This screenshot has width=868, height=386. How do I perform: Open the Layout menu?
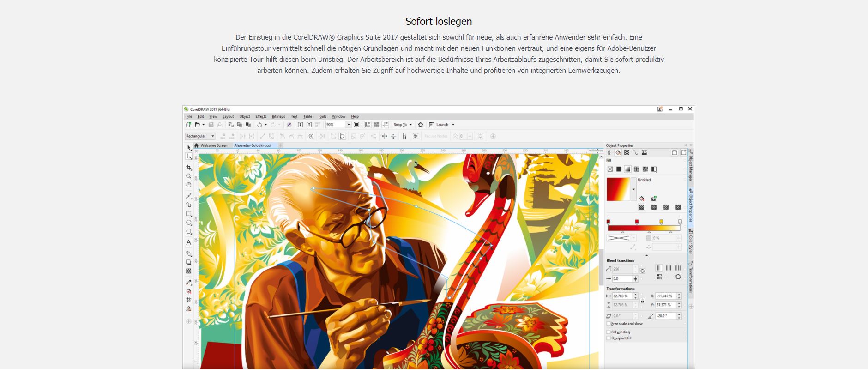coord(228,116)
